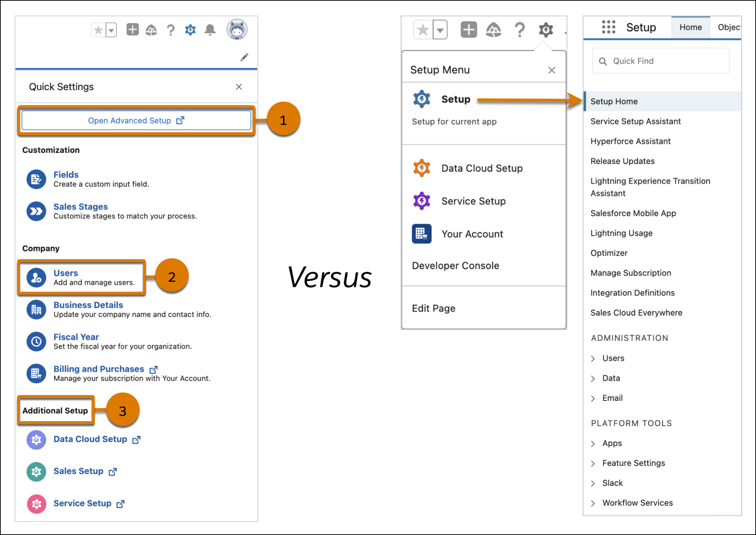Open the user avatar profile menu
The width and height of the screenshot is (756, 535).
[237, 30]
